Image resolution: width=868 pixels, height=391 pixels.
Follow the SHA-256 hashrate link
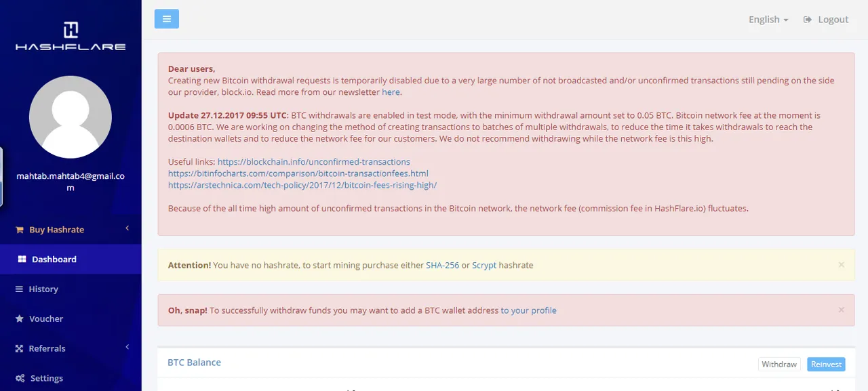pos(442,266)
